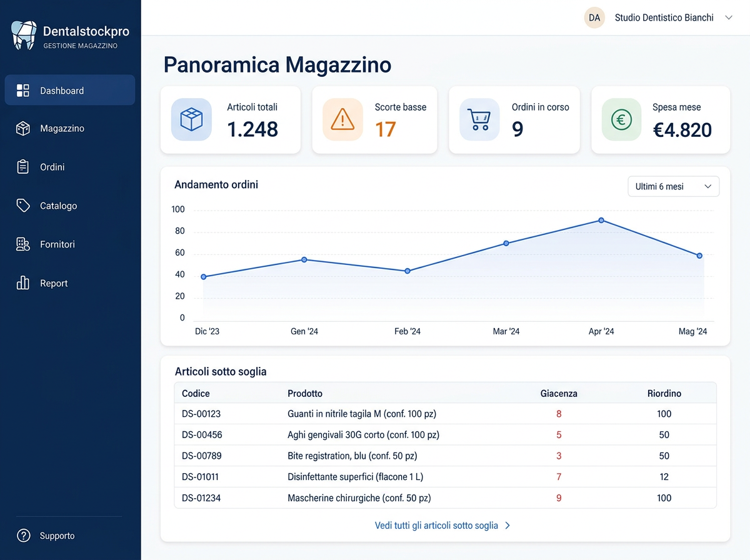Select the Apr '24 peak data point

tap(601, 220)
